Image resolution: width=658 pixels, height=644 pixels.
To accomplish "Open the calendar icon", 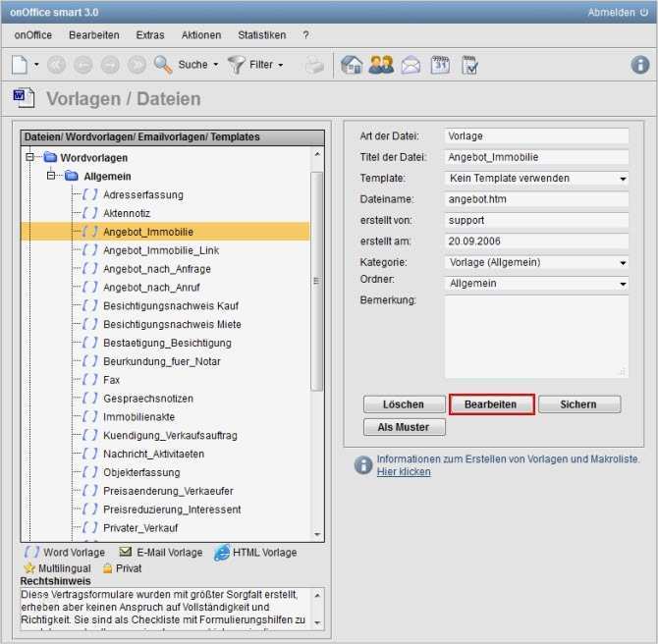I will (440, 65).
